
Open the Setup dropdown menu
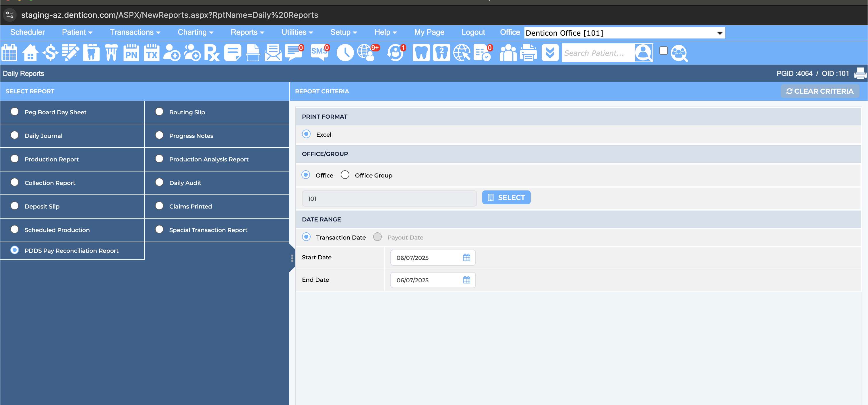click(343, 32)
